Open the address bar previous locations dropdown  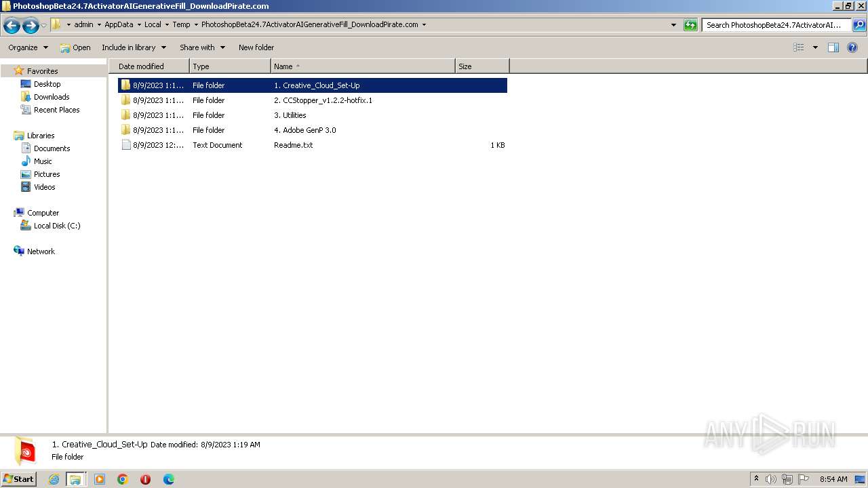[x=673, y=25]
